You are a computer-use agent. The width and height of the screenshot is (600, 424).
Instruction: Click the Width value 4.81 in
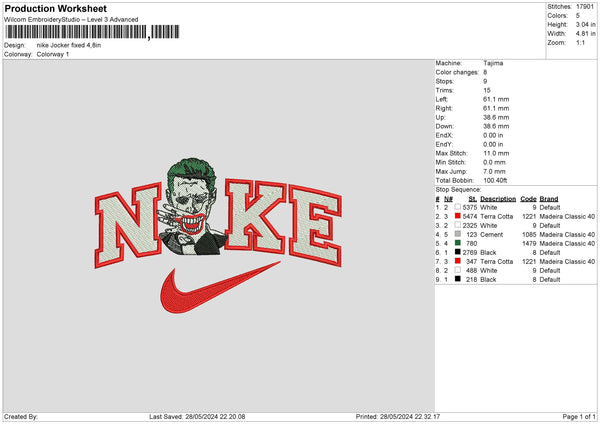585,34
